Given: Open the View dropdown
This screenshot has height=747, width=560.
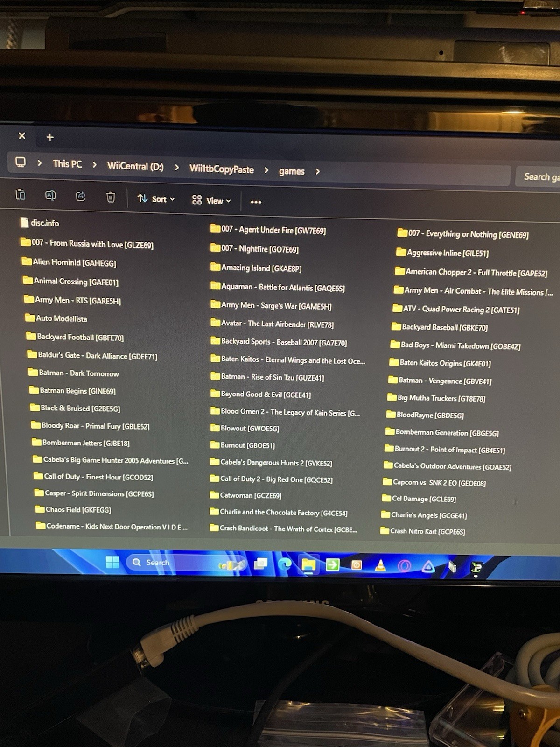Looking at the screenshot, I should coord(211,201).
